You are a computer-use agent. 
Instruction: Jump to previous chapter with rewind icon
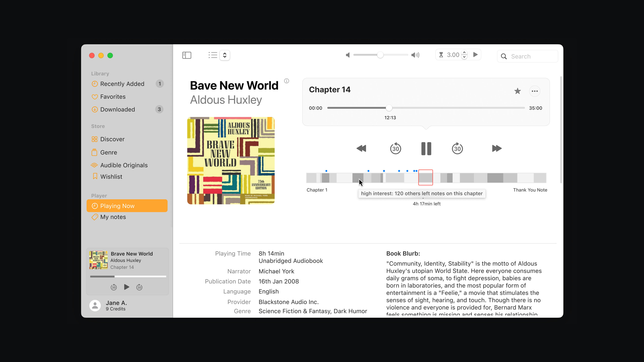(361, 148)
